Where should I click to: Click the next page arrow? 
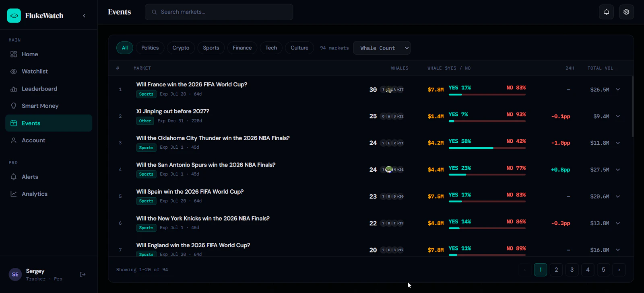pos(619,270)
